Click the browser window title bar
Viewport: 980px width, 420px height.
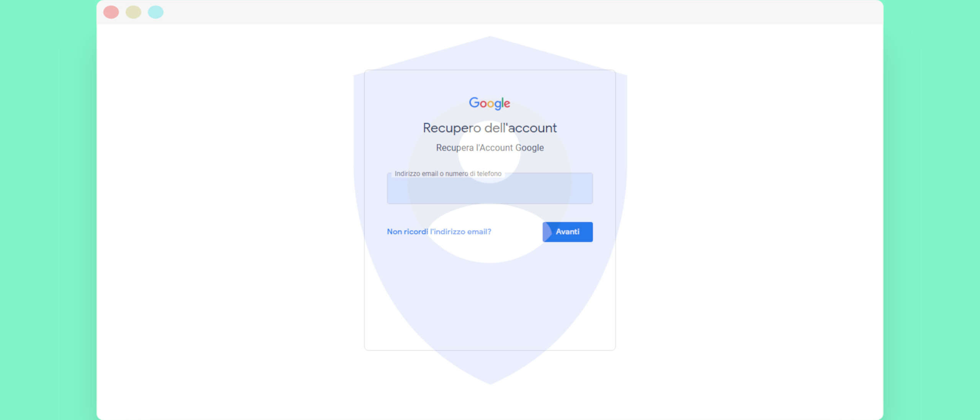pyautogui.click(x=490, y=12)
